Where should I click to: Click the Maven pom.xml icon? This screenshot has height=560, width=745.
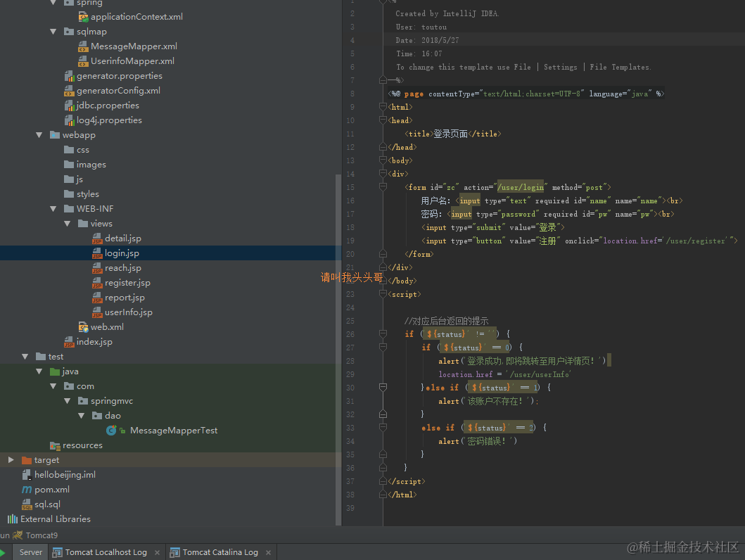pyautogui.click(x=27, y=489)
